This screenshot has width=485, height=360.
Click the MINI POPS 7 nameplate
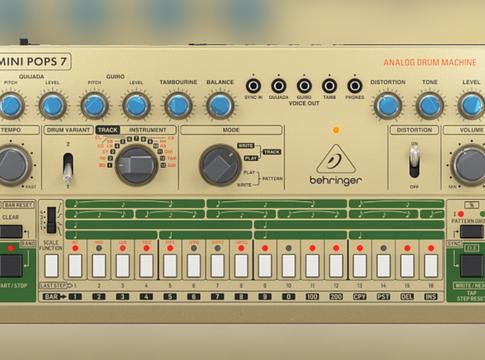(34, 62)
